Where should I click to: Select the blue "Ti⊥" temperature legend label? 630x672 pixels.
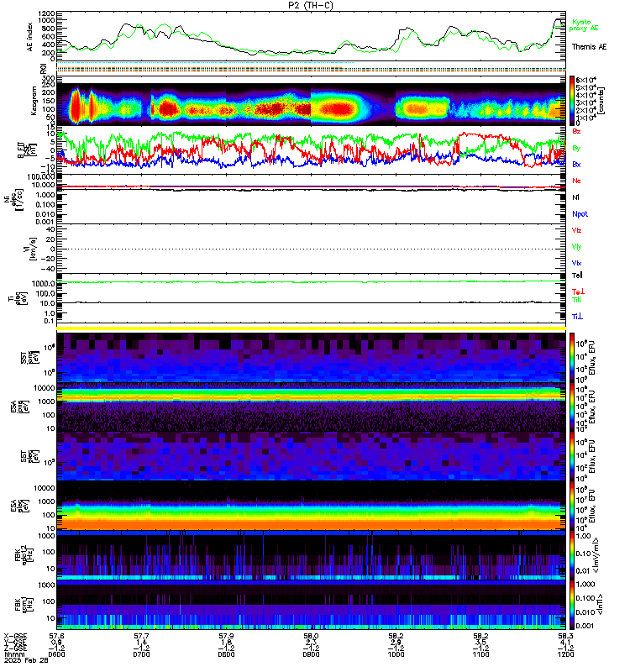coord(577,317)
